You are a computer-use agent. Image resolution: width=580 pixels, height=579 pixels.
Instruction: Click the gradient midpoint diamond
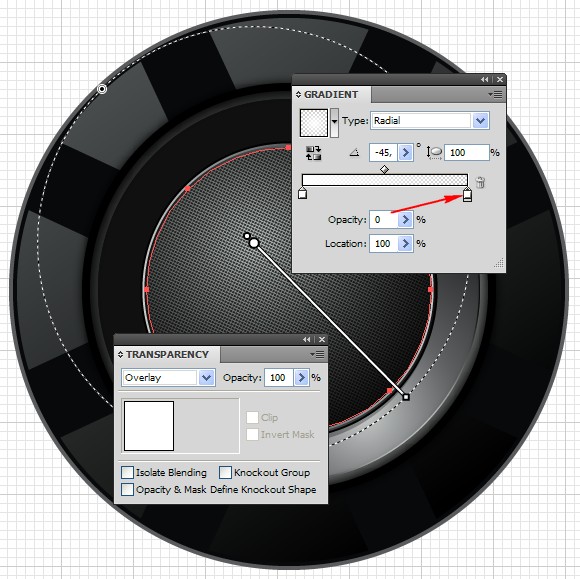click(384, 169)
